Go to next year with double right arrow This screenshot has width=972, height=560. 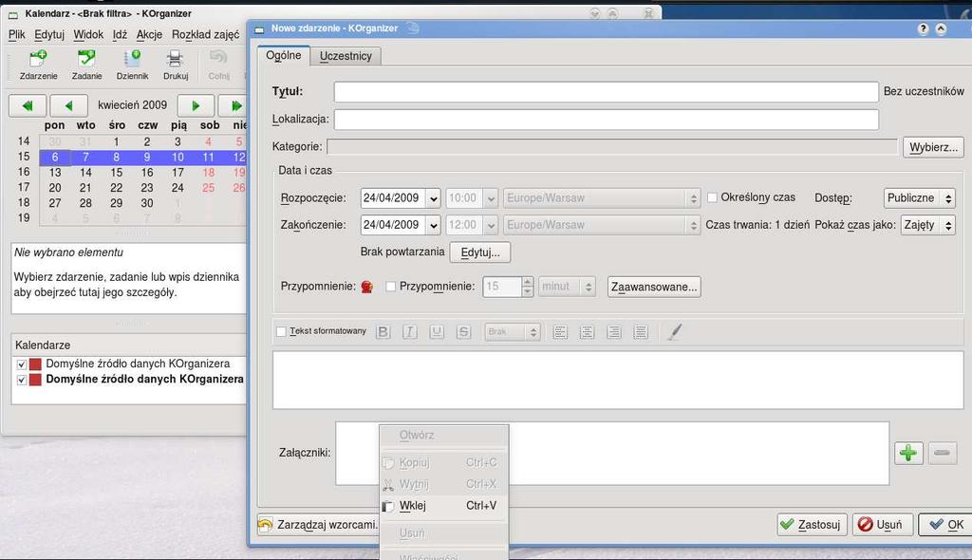pos(235,105)
